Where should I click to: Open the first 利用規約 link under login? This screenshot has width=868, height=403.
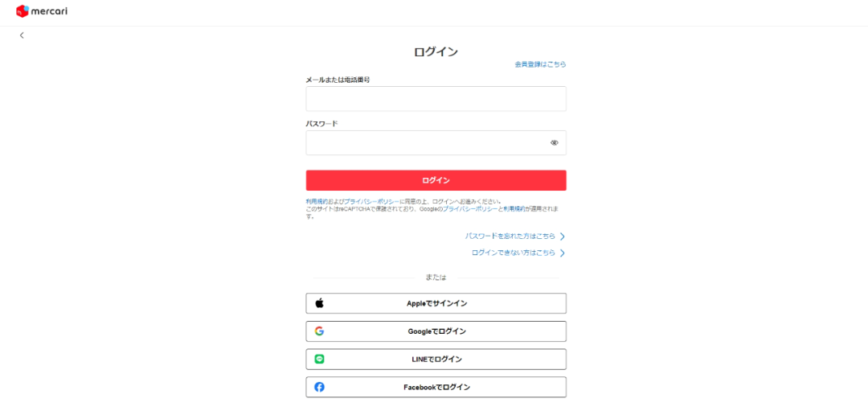tap(317, 202)
